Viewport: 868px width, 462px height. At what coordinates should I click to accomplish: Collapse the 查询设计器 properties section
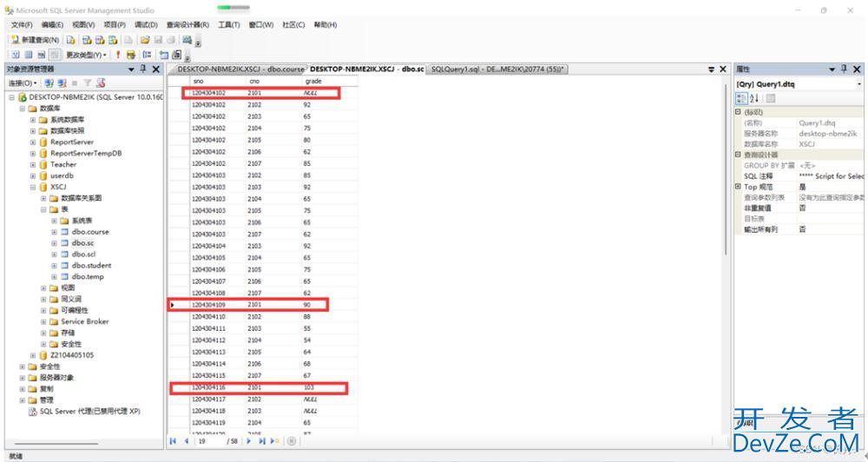click(x=738, y=155)
